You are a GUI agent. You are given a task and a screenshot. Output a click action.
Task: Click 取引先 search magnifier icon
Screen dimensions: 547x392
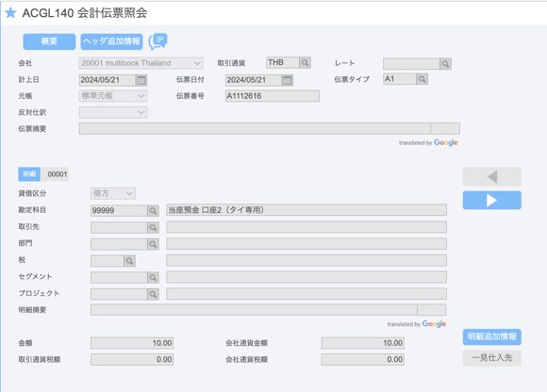[x=153, y=227]
